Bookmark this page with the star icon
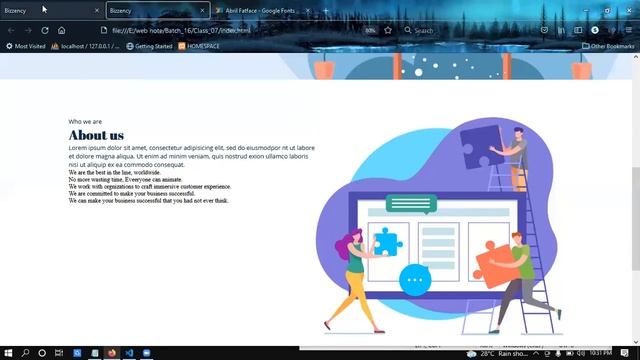Viewport: 640px width, 360px height. click(x=388, y=30)
